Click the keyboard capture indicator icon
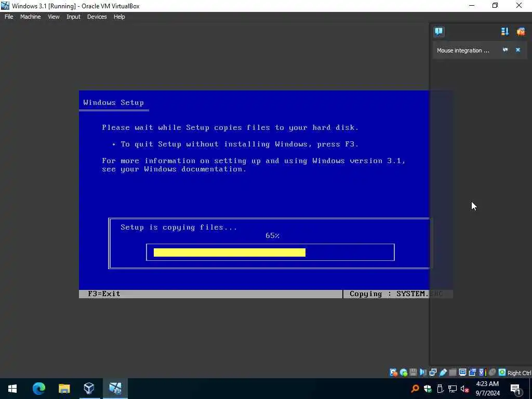 point(502,373)
